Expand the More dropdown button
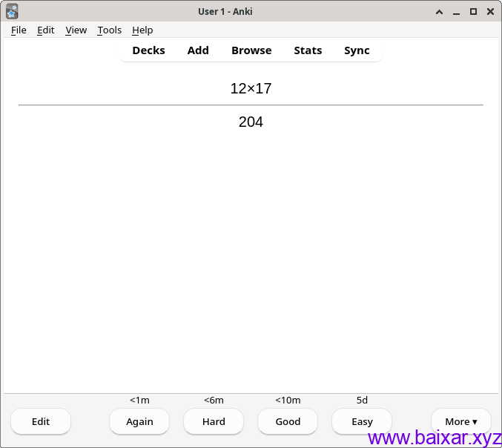The image size is (502, 448). 460,421
